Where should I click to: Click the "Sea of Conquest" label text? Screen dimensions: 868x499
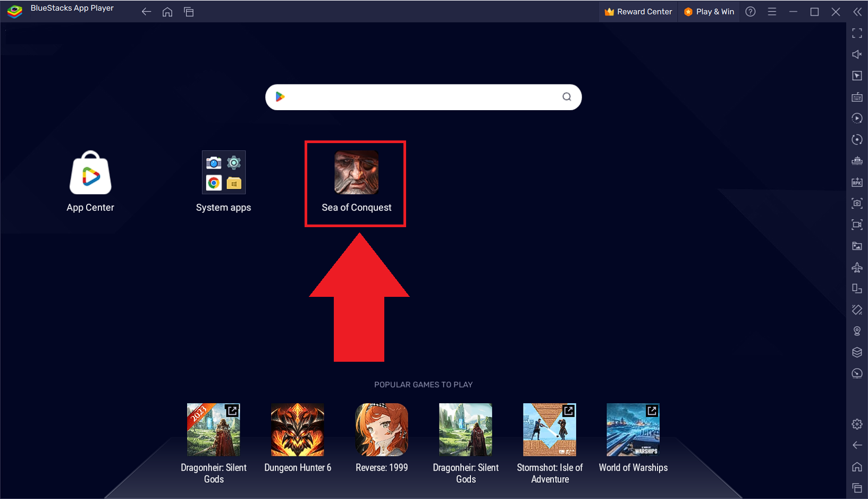coord(356,207)
